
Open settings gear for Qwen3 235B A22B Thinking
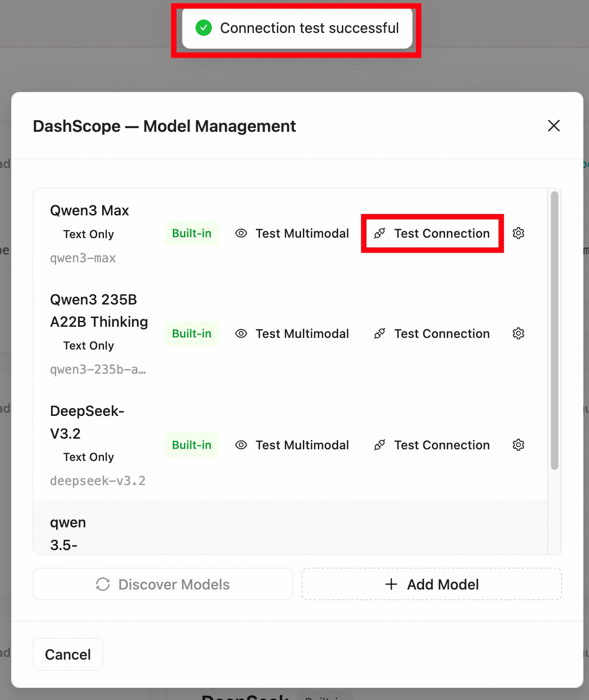(518, 333)
